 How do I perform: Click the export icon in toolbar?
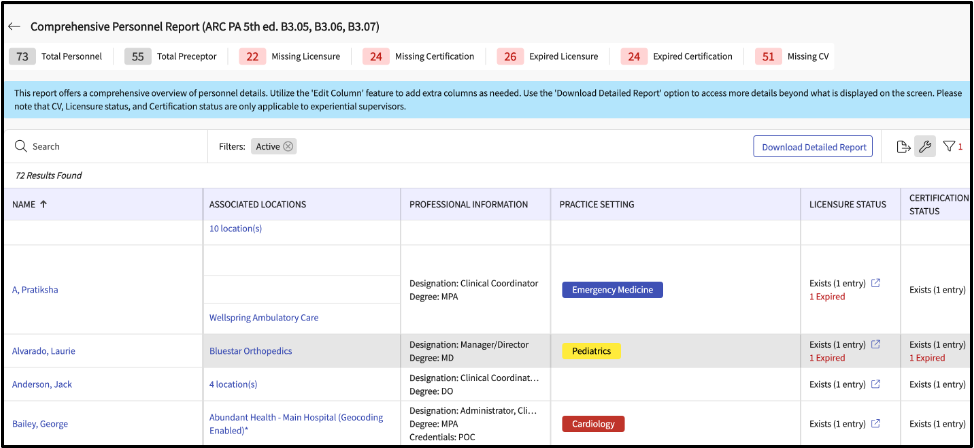[x=903, y=147]
